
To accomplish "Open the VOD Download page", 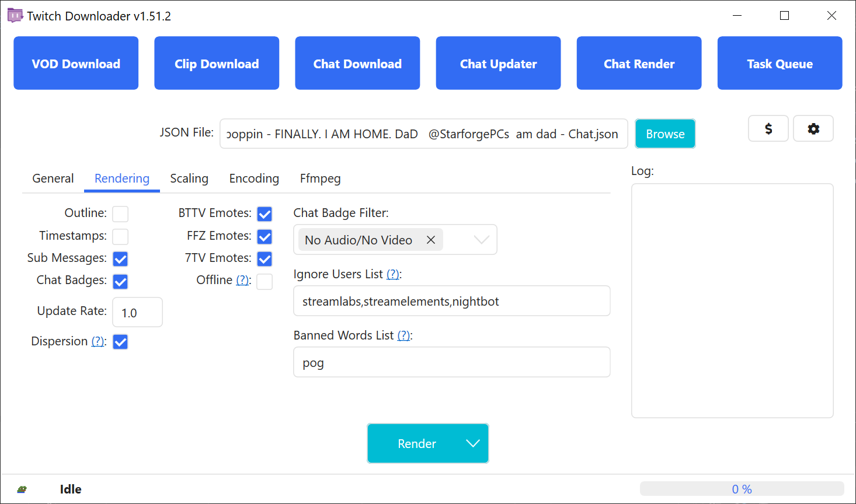I will coord(76,63).
